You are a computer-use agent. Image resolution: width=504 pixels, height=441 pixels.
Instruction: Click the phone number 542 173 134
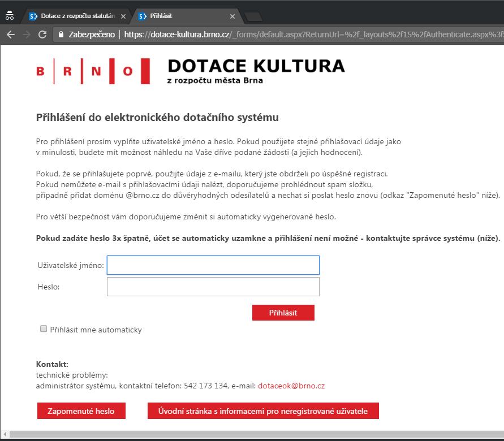pos(206,386)
